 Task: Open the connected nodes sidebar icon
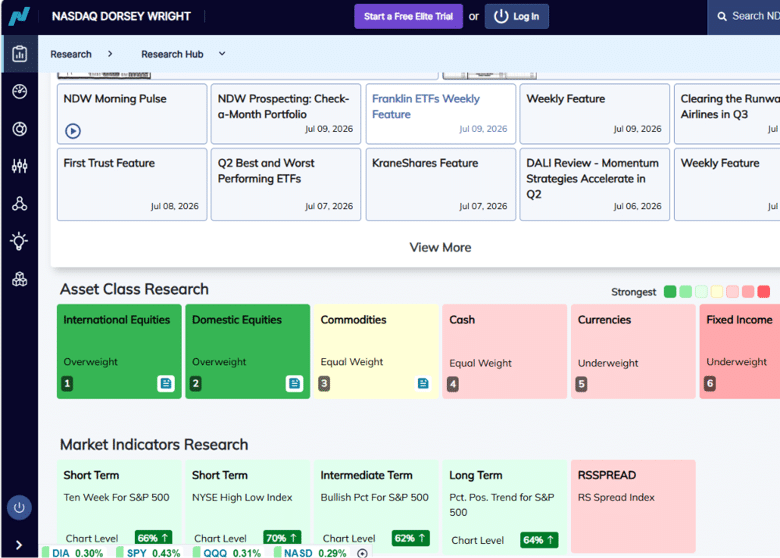click(x=19, y=203)
